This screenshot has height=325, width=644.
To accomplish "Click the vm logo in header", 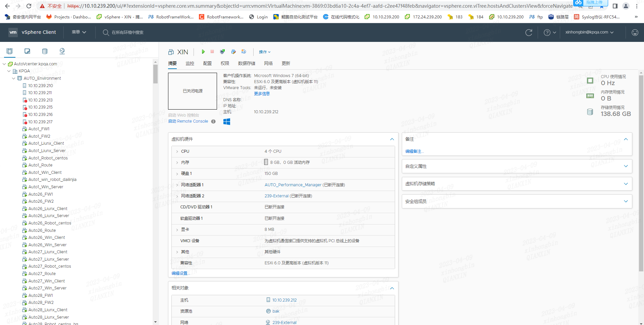I will (x=13, y=32).
